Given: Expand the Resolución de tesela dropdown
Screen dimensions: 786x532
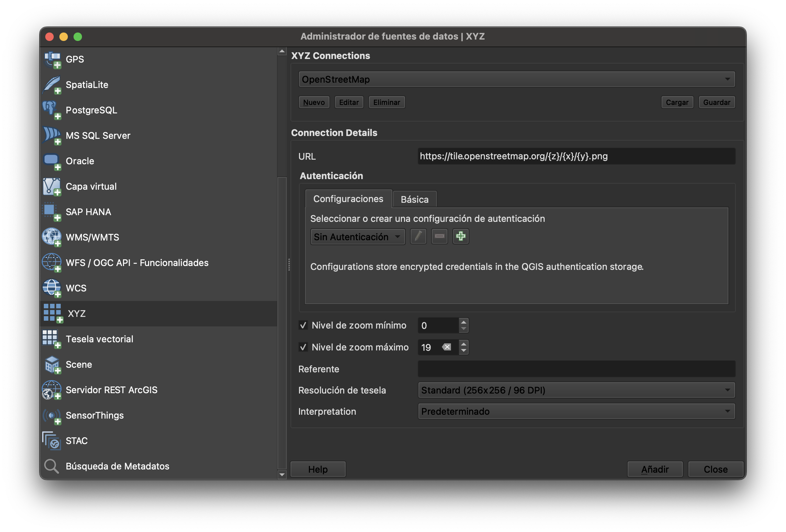Looking at the screenshot, I should click(x=576, y=390).
